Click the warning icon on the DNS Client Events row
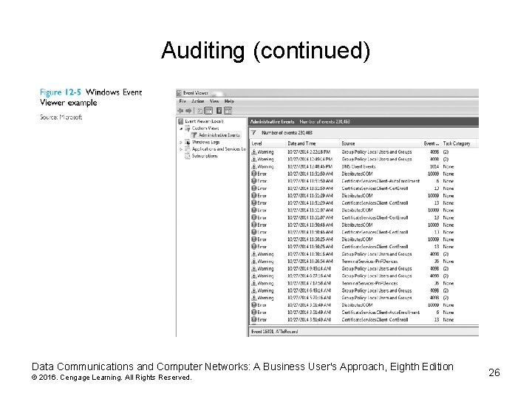The width and height of the screenshot is (532, 399). tap(253, 166)
